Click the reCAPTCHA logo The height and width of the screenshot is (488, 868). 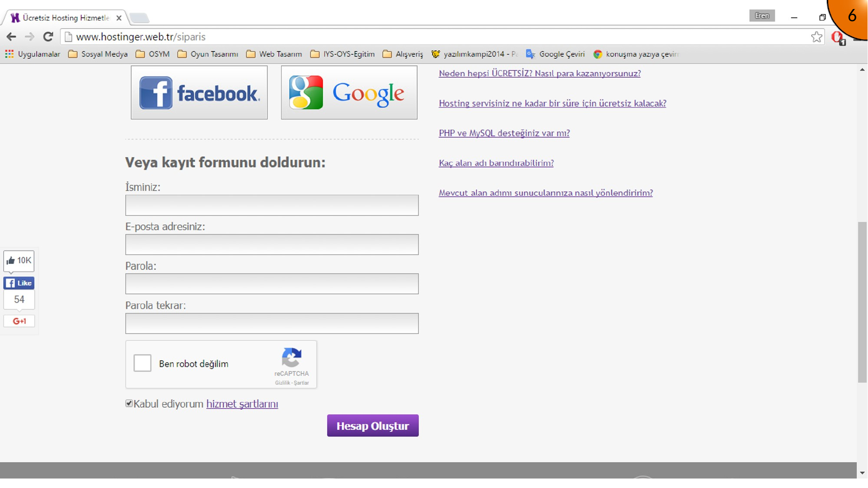click(291, 357)
